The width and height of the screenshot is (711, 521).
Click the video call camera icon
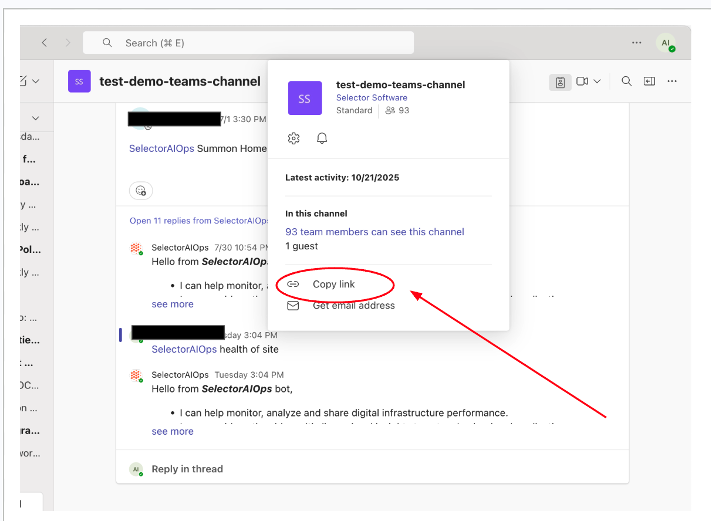click(x=582, y=81)
